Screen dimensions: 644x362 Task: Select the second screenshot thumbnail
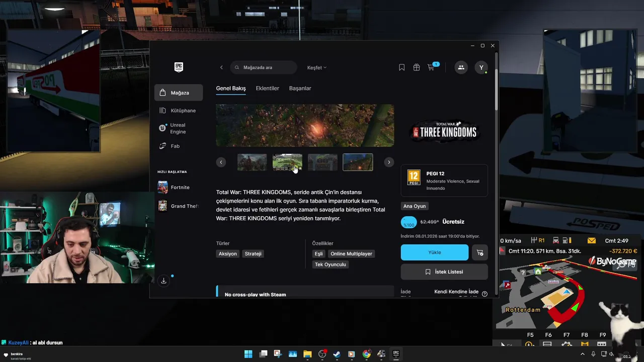pyautogui.click(x=287, y=162)
